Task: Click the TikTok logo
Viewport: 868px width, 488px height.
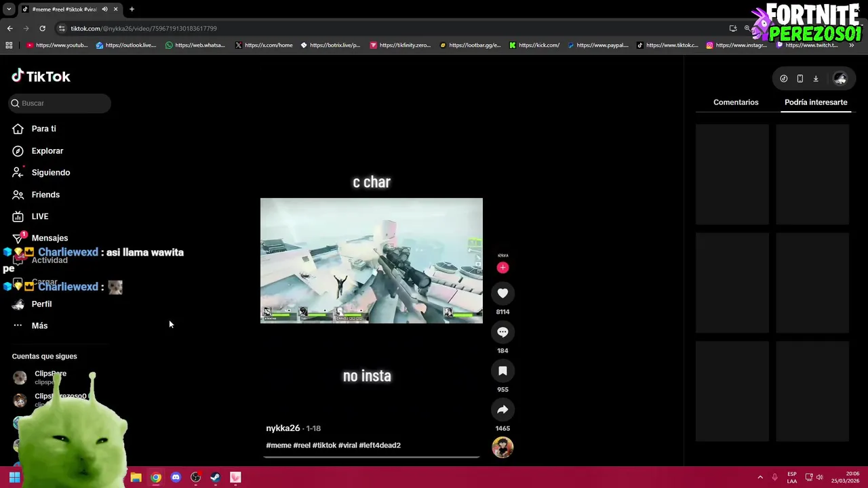Action: click(41, 76)
